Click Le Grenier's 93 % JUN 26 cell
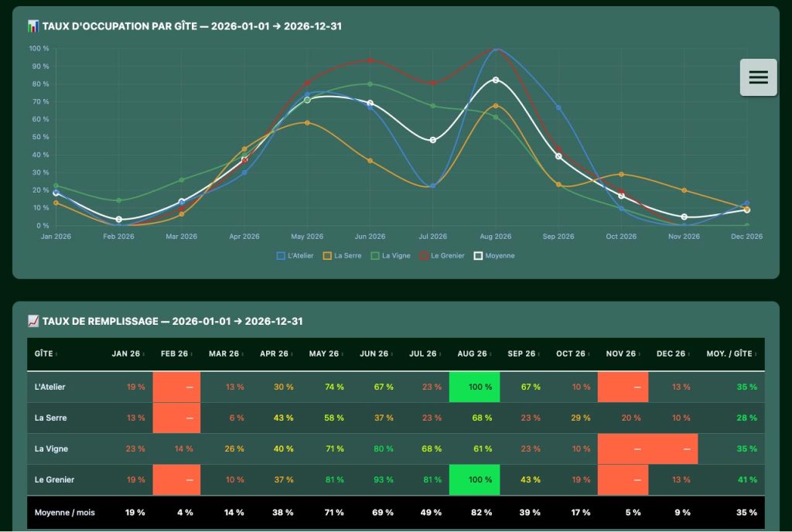Screen dimensions: 792x532 (x=376, y=479)
